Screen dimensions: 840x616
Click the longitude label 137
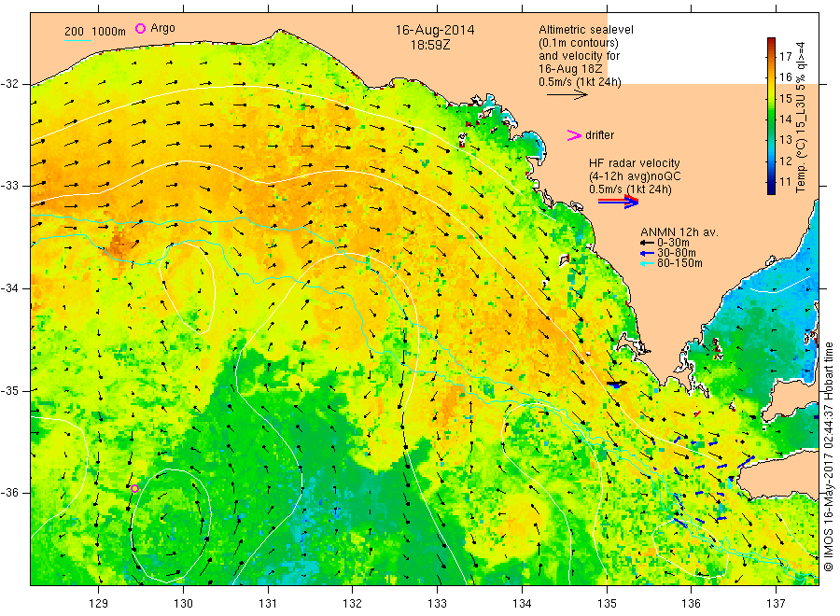[x=776, y=604]
